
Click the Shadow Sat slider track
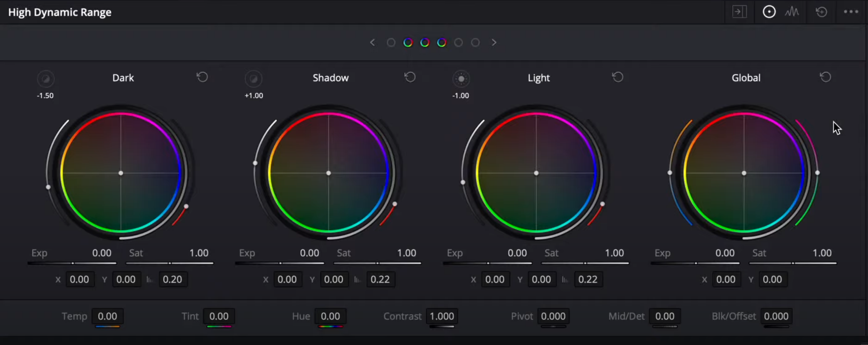click(377, 263)
